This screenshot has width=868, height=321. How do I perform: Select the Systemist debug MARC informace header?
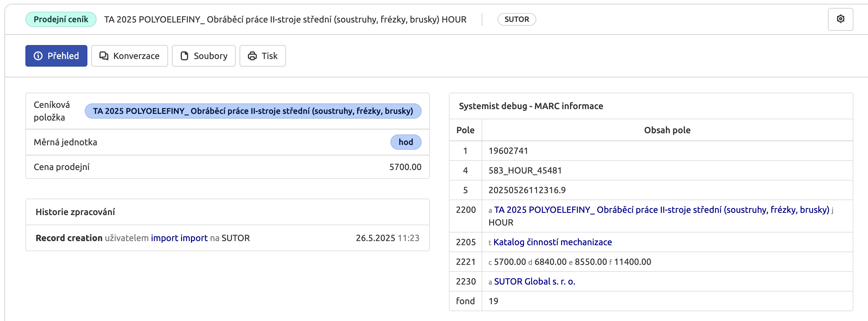pos(531,106)
